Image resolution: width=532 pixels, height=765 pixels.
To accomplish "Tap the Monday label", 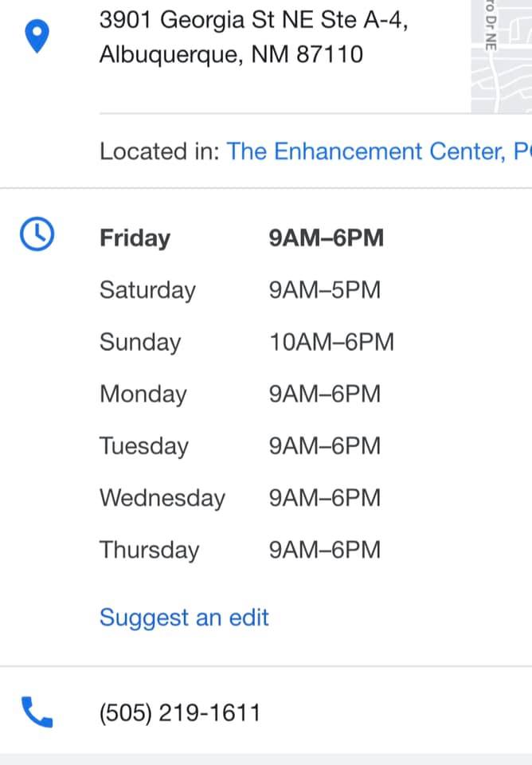I will click(143, 394).
